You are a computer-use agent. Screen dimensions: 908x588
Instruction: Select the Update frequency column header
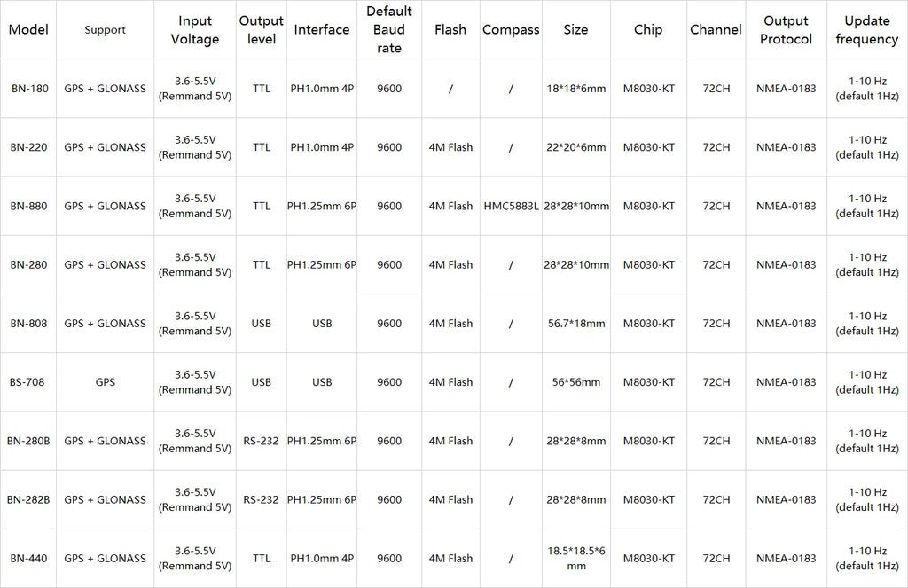867,29
